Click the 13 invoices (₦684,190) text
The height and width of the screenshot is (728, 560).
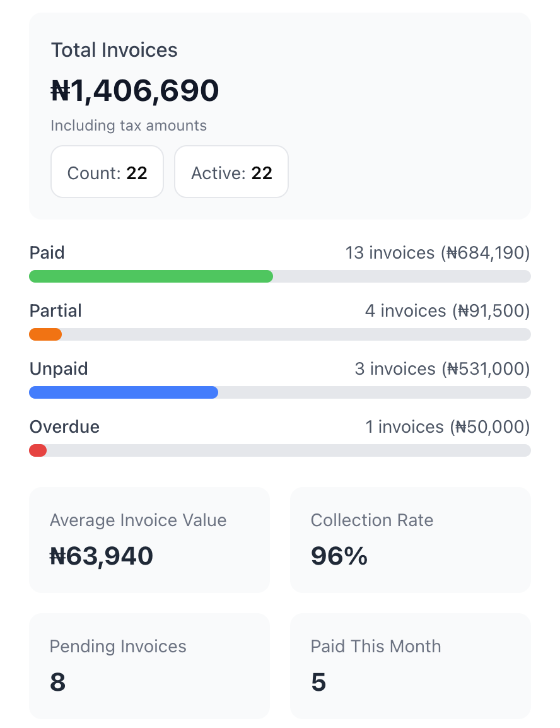[x=438, y=252]
